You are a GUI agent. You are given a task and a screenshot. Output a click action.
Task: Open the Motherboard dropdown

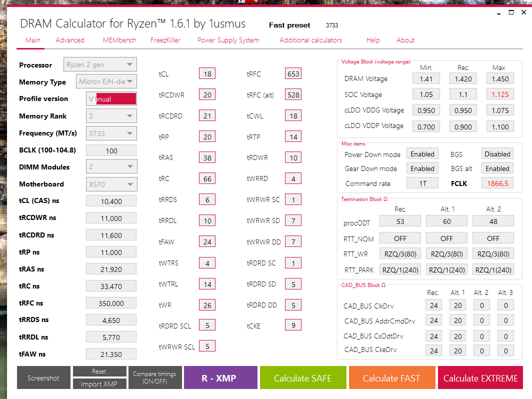click(x=111, y=184)
